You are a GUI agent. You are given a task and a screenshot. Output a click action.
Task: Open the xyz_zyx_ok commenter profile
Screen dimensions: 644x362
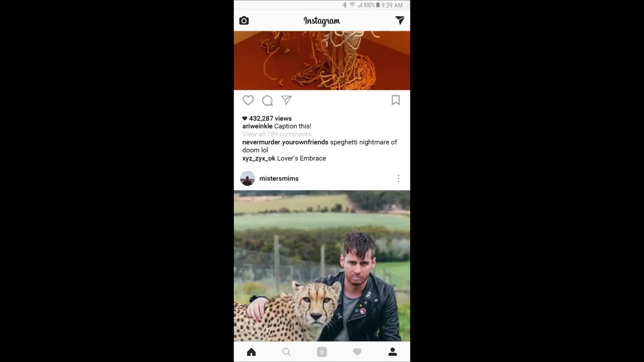[x=259, y=158]
